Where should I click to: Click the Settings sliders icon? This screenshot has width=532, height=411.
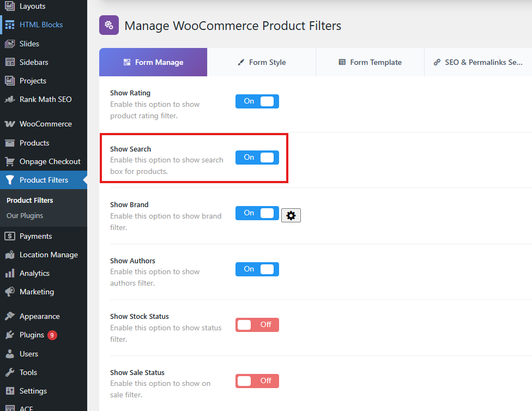[10, 391]
